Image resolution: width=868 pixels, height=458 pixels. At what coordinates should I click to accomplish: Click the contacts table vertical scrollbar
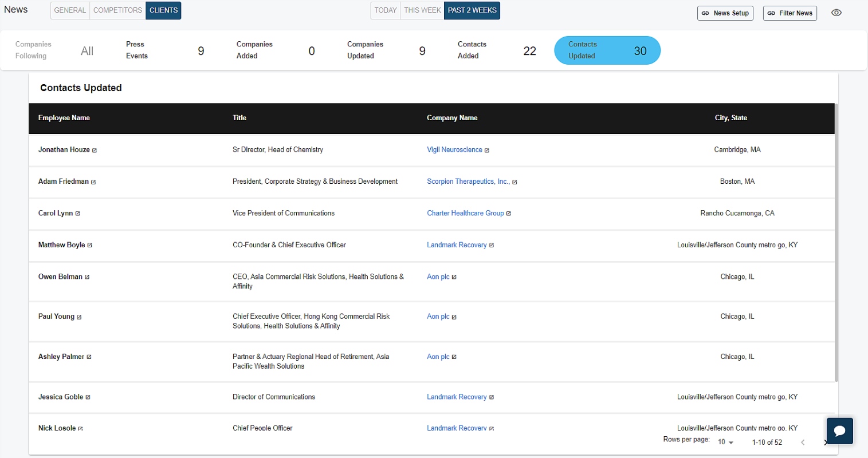point(836,243)
